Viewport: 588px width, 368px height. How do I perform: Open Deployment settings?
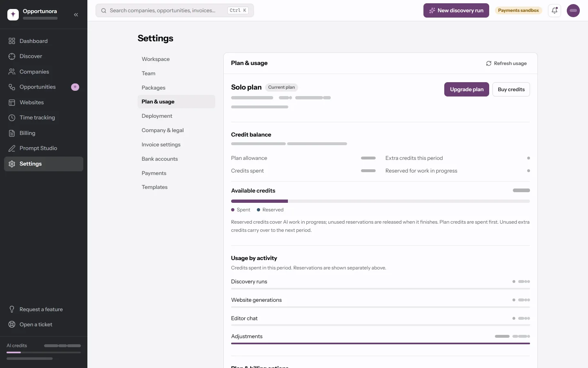pyautogui.click(x=176, y=116)
